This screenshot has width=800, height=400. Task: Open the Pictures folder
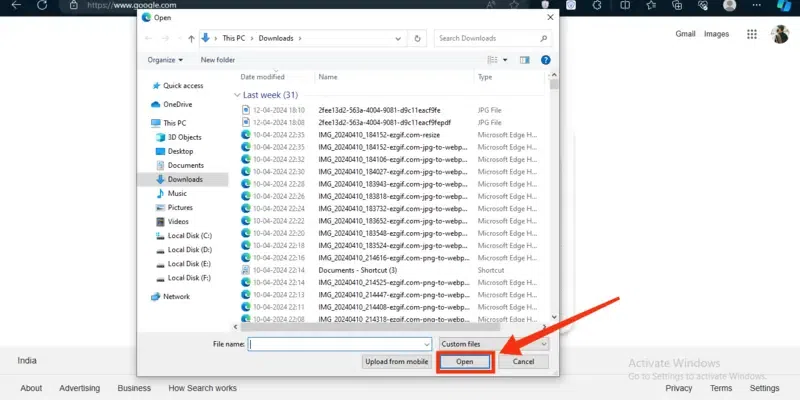(x=174, y=208)
